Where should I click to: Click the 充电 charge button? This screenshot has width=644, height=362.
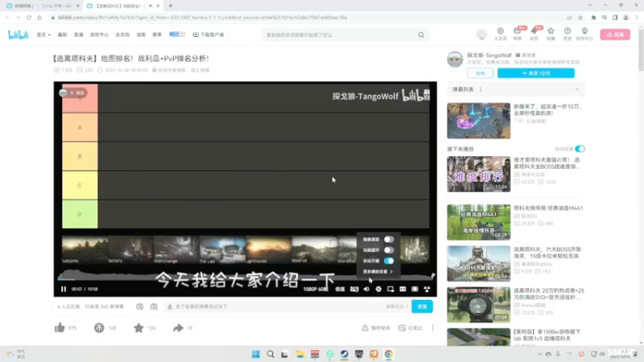[x=480, y=73]
